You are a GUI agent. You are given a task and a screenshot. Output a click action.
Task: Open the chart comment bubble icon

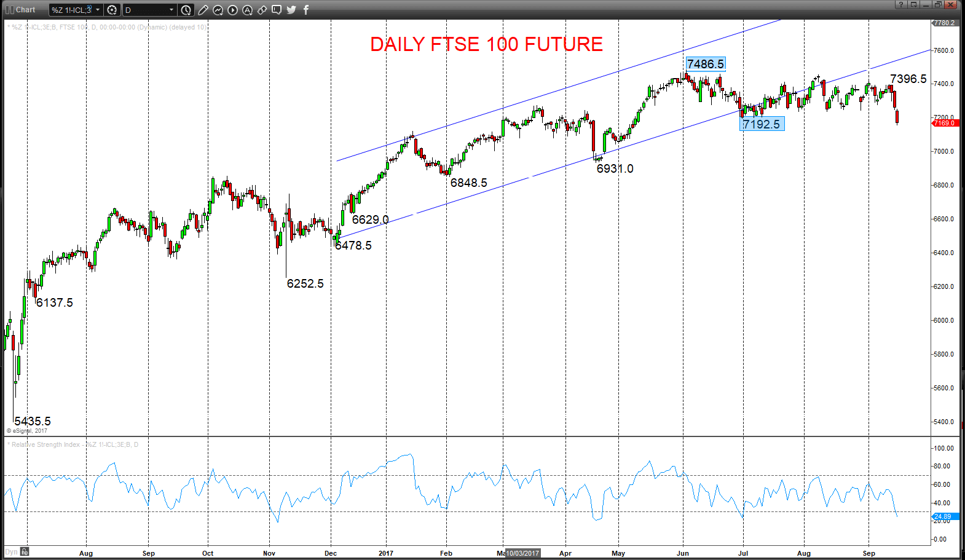coord(277,10)
